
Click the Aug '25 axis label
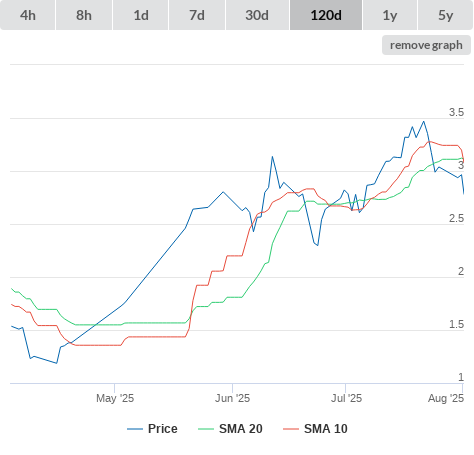tap(446, 398)
